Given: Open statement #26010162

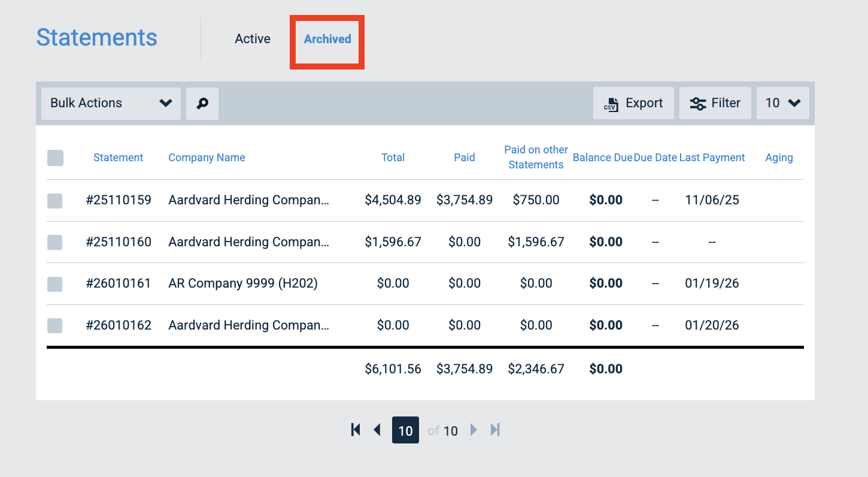Looking at the screenshot, I should point(119,325).
